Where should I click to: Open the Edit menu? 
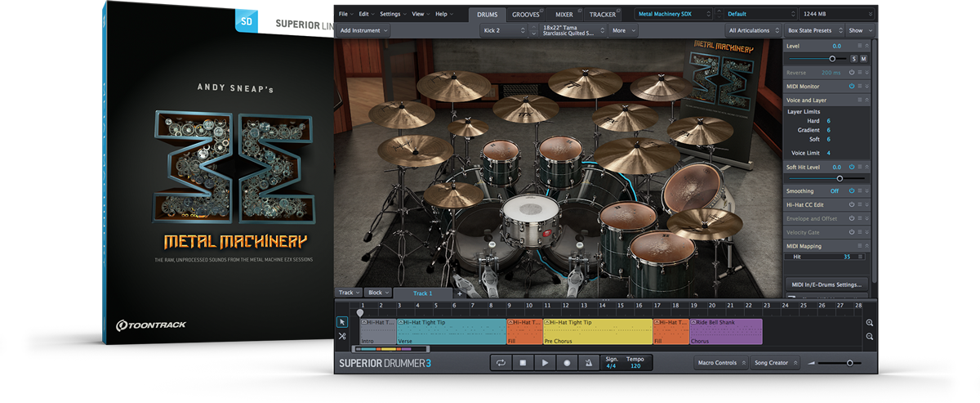click(x=366, y=14)
